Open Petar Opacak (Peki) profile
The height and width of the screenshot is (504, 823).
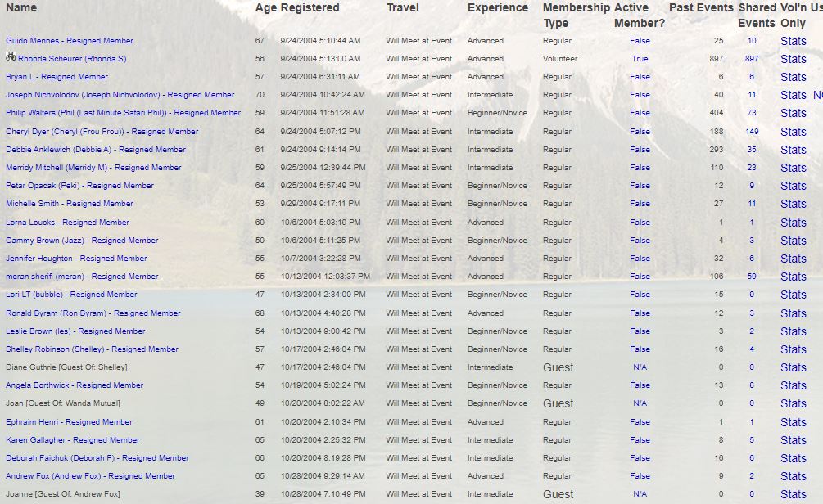pos(79,186)
